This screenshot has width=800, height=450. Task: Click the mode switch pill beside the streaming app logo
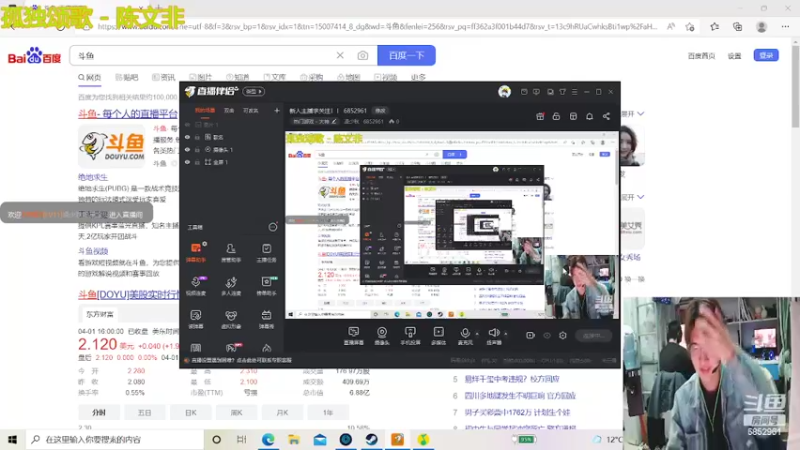[x=253, y=91]
